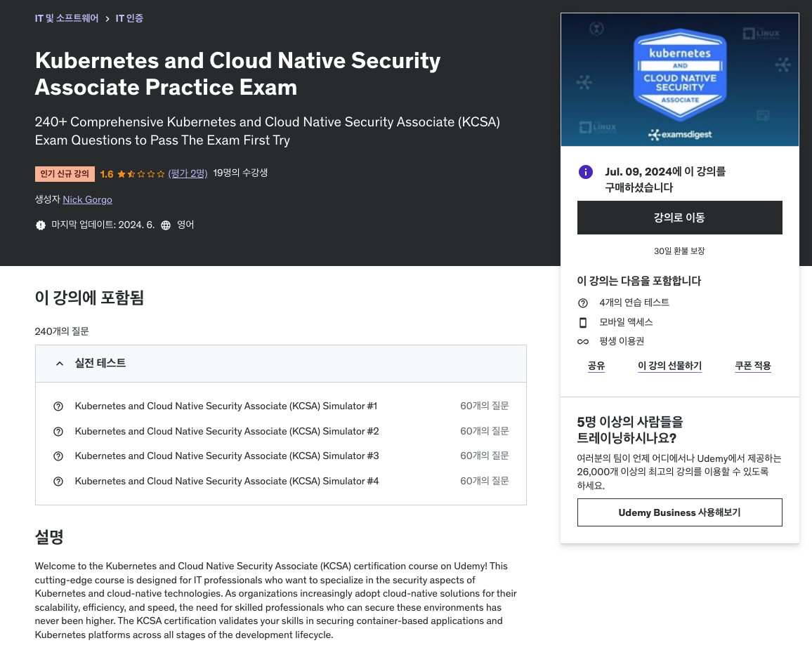Click the 240개의 질문 text
812x650 pixels.
[x=62, y=331]
